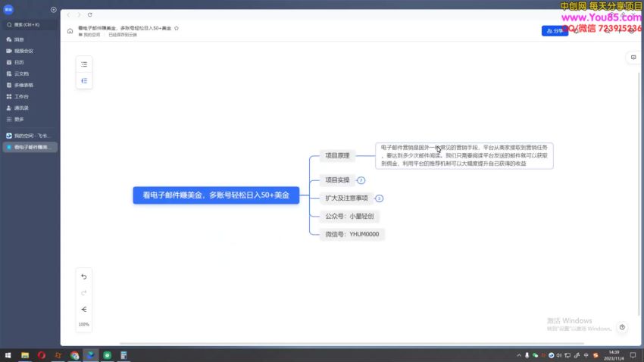Click the document title text
The width and height of the screenshot is (644, 362).
tap(124, 28)
